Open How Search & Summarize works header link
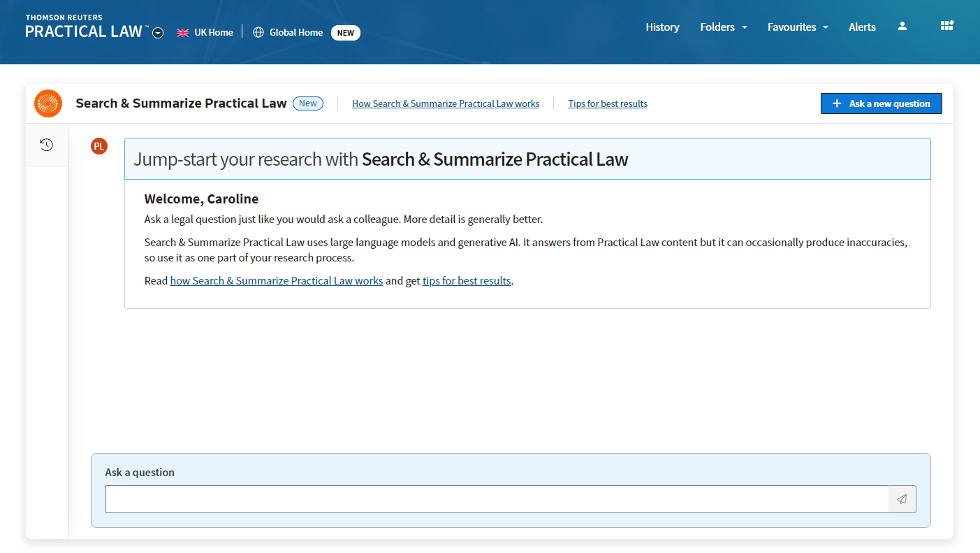Viewport: 980px width, 553px height. 446,103
